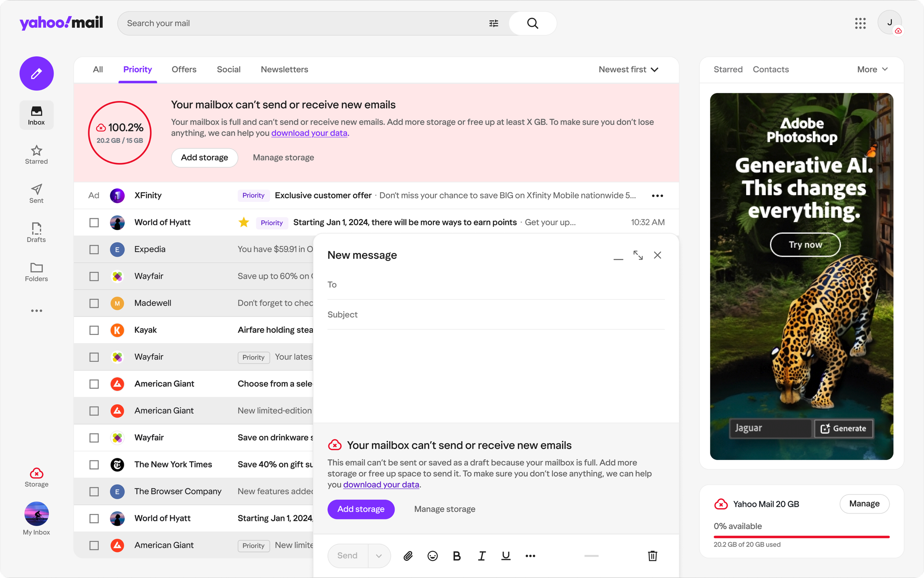Insert an emoji in the message
The image size is (924, 578).
[432, 556]
